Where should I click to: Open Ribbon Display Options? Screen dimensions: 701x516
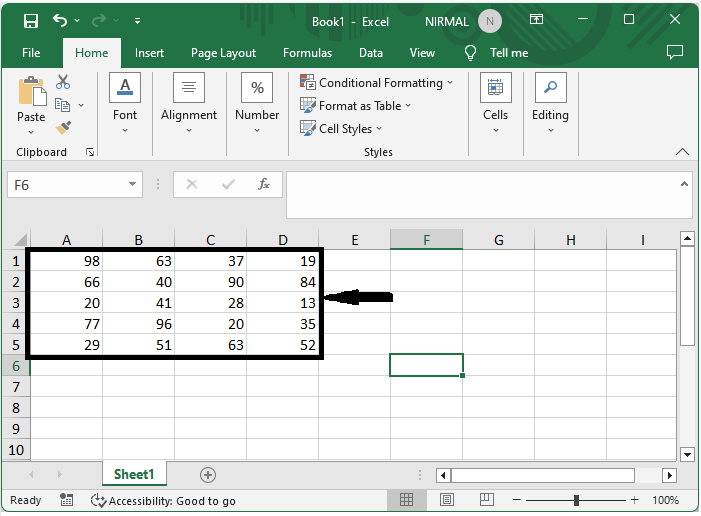tap(536, 19)
